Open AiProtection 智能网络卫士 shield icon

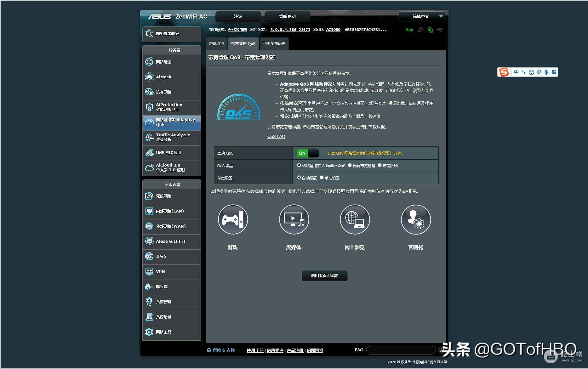[x=149, y=107]
